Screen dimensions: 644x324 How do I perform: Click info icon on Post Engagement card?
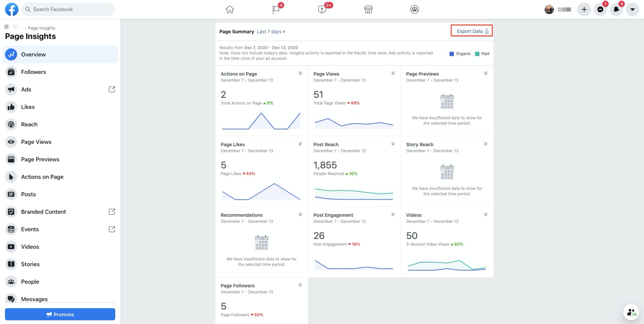point(393,214)
